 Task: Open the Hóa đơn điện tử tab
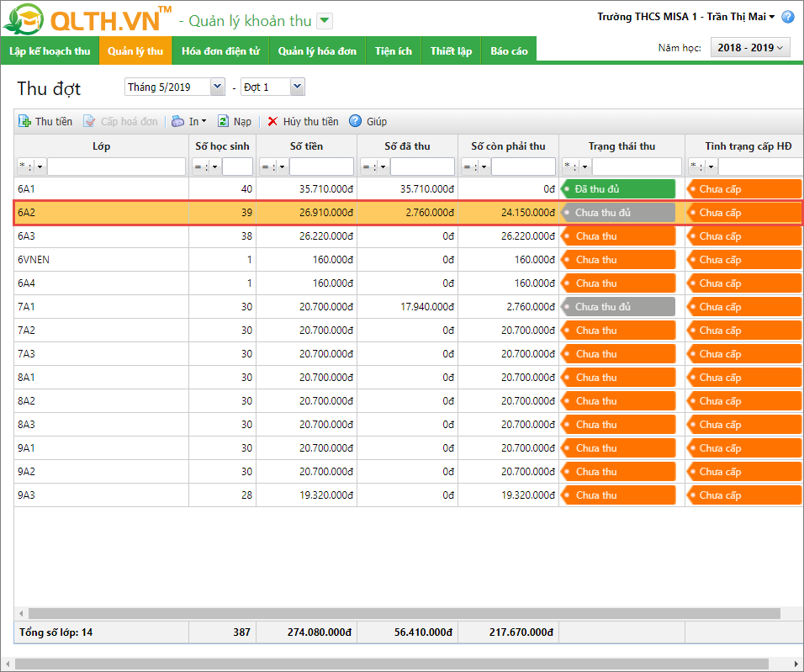point(220,51)
